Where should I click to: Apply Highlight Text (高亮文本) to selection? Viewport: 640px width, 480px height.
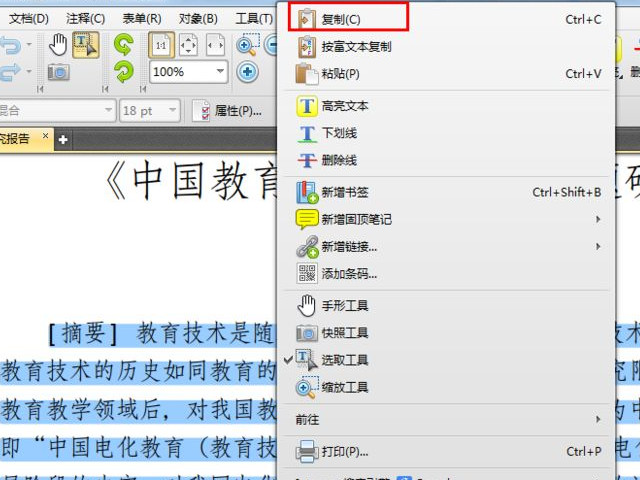coord(448,106)
